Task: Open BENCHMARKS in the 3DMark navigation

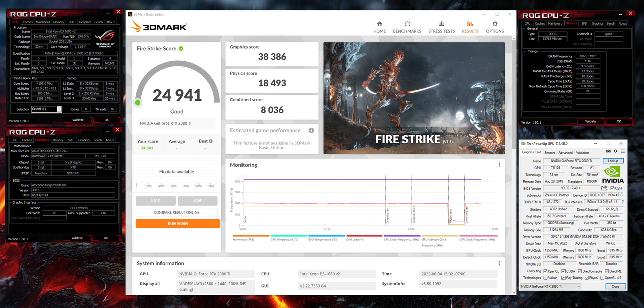Action: (407, 27)
